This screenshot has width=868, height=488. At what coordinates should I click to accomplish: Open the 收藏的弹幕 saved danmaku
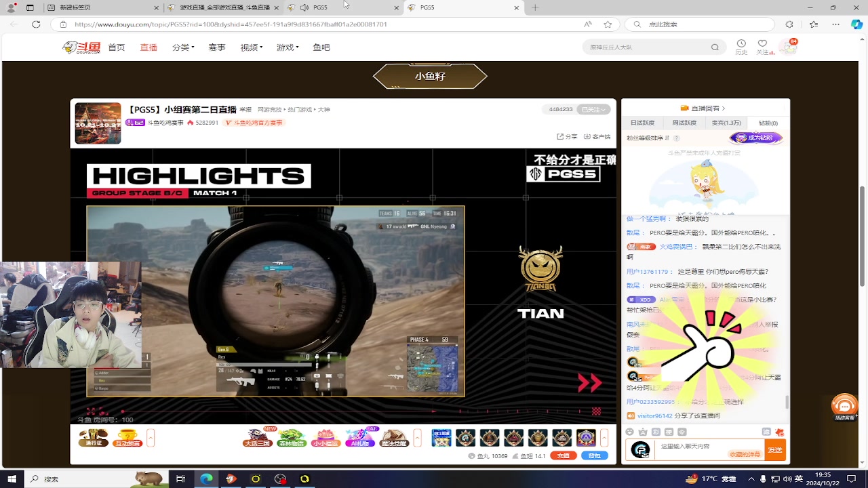[745, 454]
